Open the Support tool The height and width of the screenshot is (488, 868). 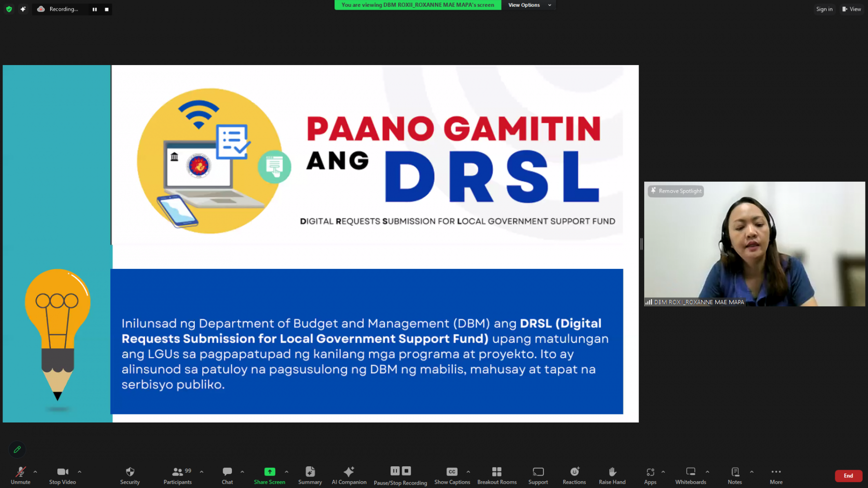(538, 475)
